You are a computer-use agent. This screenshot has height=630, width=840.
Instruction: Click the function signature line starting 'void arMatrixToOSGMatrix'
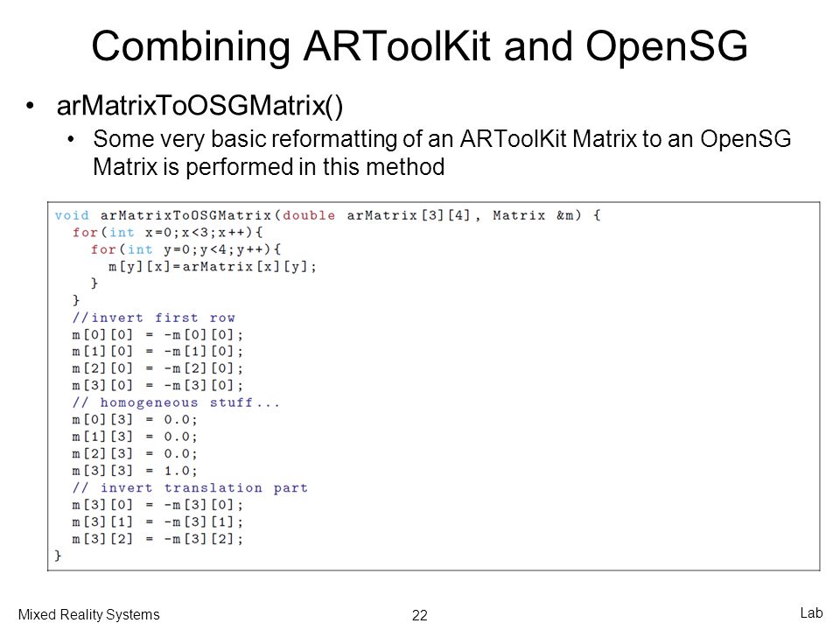[x=328, y=215]
